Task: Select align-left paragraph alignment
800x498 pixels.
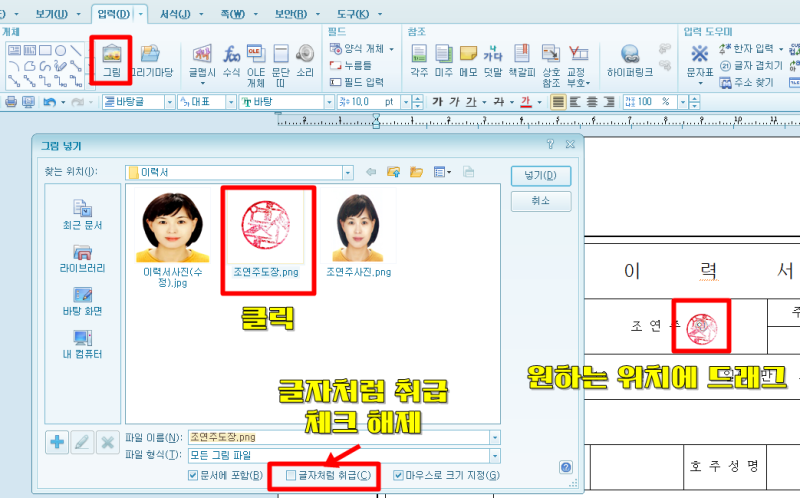Action: 575,102
